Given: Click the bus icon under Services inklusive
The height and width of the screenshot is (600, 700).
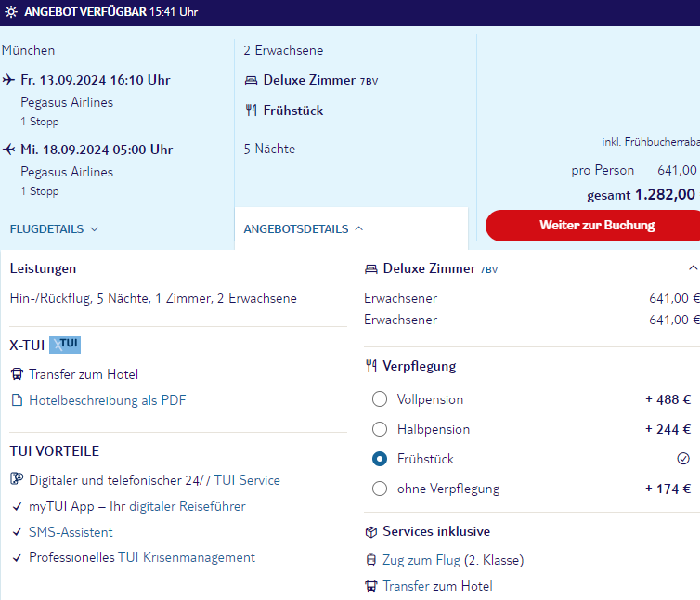Looking at the screenshot, I should coord(371,586).
